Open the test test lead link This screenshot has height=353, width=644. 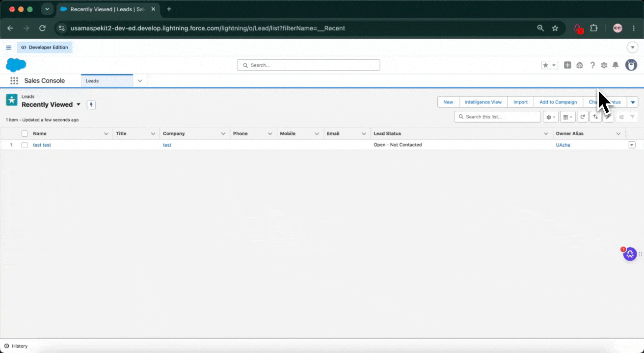coord(42,145)
